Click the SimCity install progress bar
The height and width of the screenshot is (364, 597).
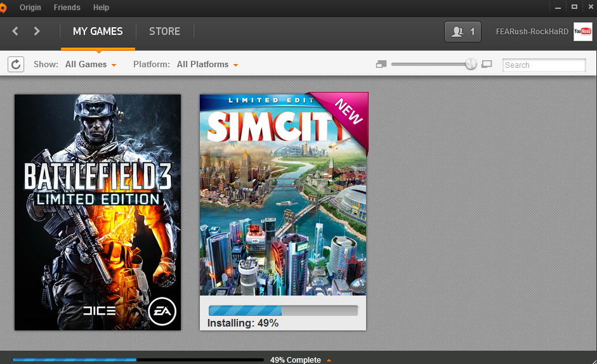click(x=283, y=310)
